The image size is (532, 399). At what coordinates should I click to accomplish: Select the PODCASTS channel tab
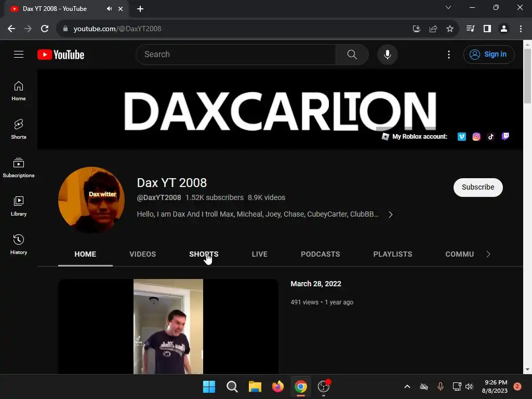coord(320,254)
